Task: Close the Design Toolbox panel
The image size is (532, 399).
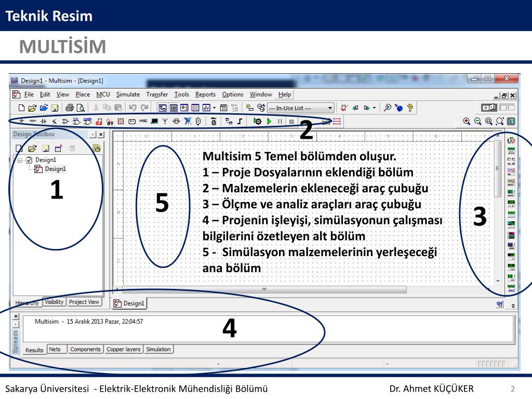Action: click(x=101, y=135)
